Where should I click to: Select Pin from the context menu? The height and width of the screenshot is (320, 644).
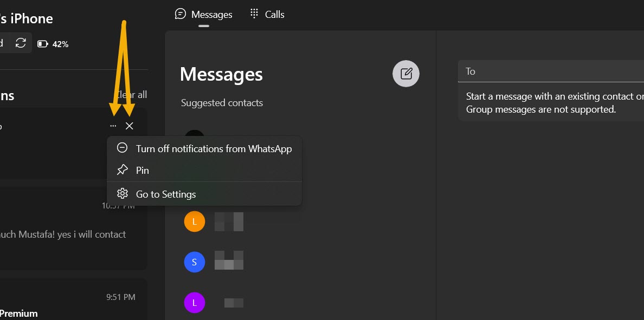[142, 170]
